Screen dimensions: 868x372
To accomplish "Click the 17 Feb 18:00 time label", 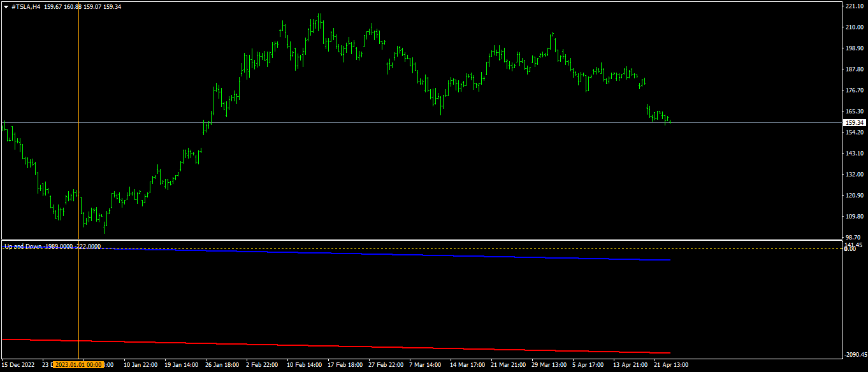I will 345,365.
